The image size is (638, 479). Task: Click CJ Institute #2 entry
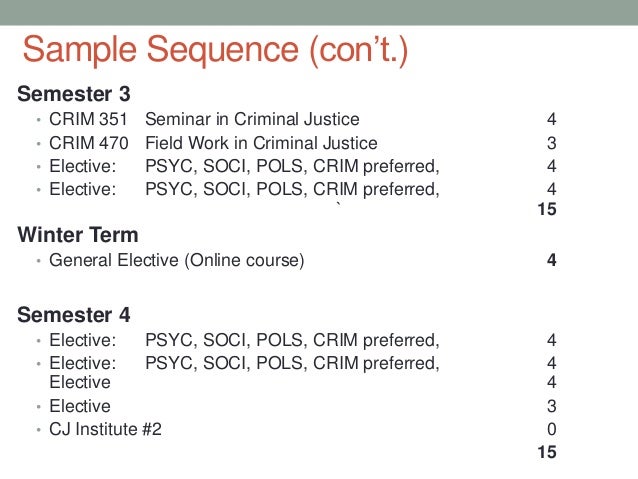point(105,429)
